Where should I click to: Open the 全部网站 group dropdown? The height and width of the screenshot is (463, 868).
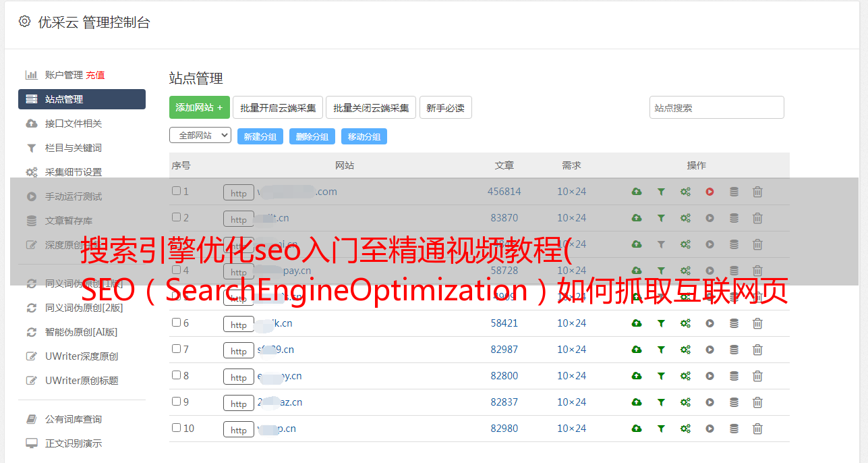click(x=200, y=136)
